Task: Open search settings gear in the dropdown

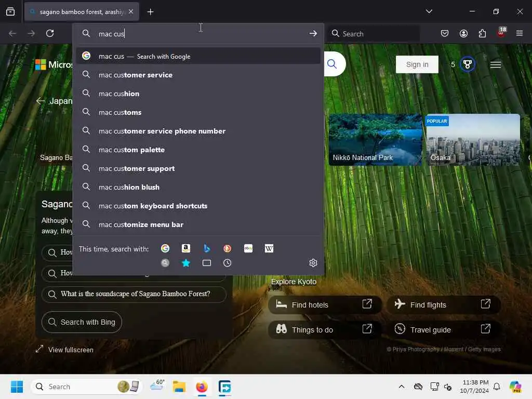Action: [313, 263]
